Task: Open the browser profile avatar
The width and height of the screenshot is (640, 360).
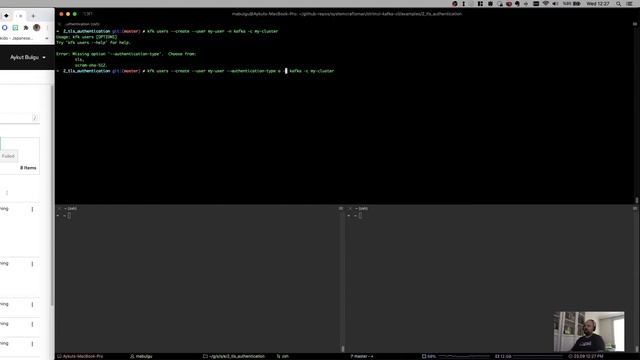Action: (x=37, y=27)
